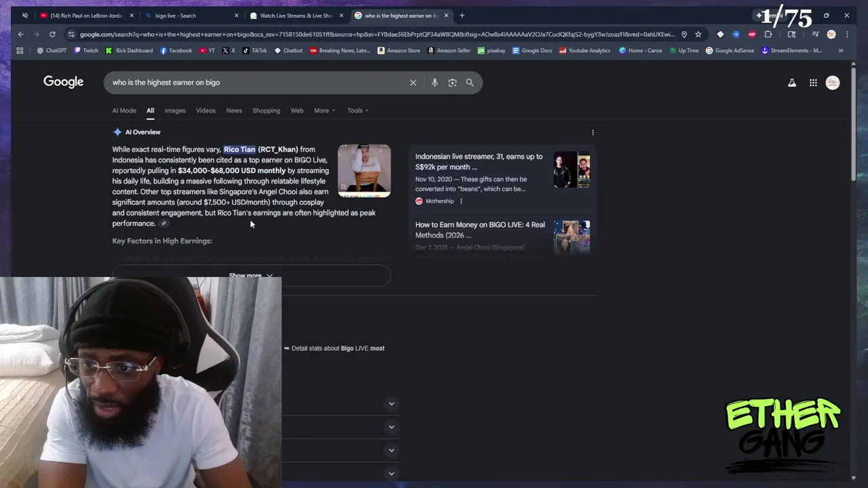Open the ABP Adblock Plus extension
This screenshot has height=488, width=868.
coord(752,34)
